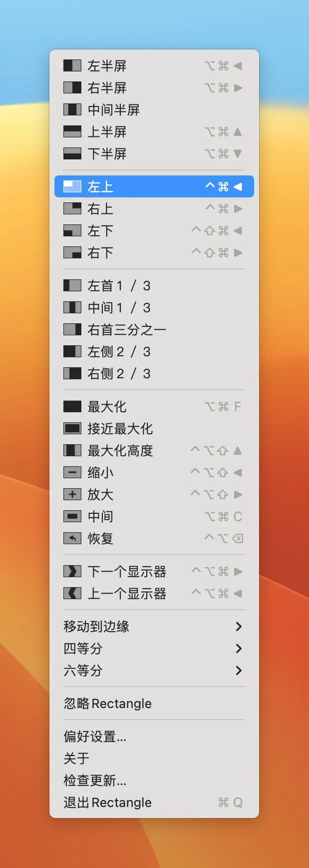Viewport: 309px width, 868px height.
Task: Click the 最大化 maximize icon
Action: pos(72,406)
